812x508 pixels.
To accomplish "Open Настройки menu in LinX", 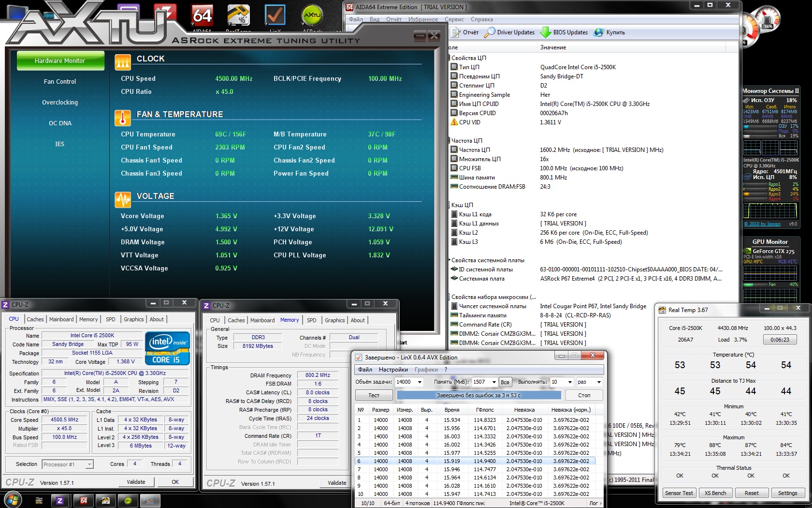I will [393, 370].
